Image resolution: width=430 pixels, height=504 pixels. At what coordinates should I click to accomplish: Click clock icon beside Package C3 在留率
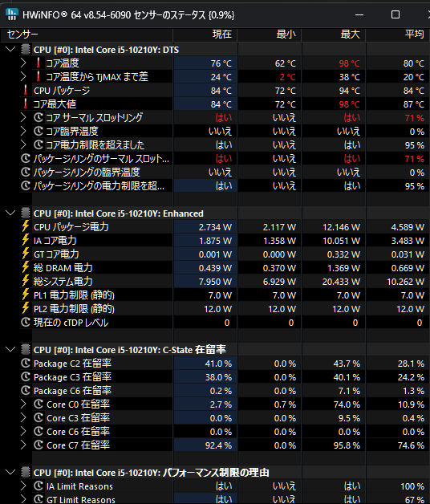(x=26, y=376)
